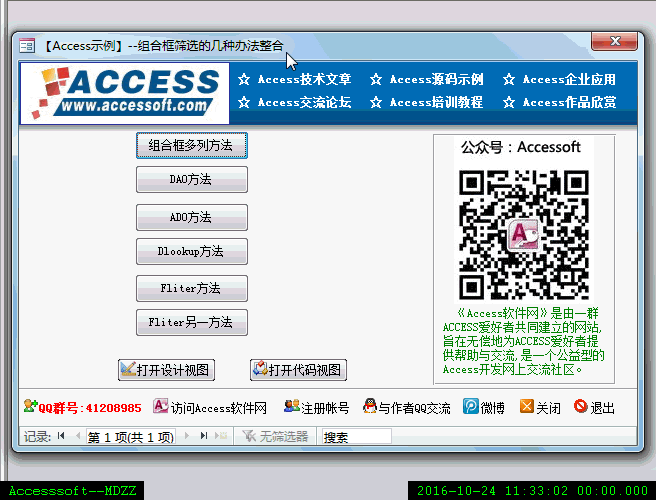Click 打开设计视图 button
The width and height of the screenshot is (656, 500).
(167, 370)
